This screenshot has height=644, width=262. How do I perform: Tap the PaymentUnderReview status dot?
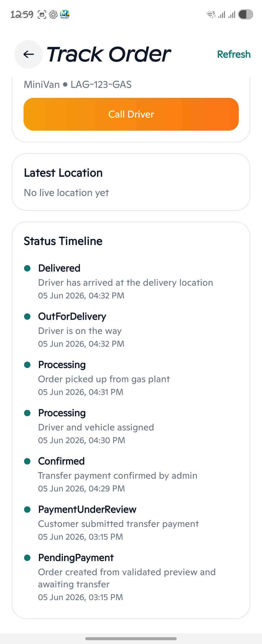(27, 510)
